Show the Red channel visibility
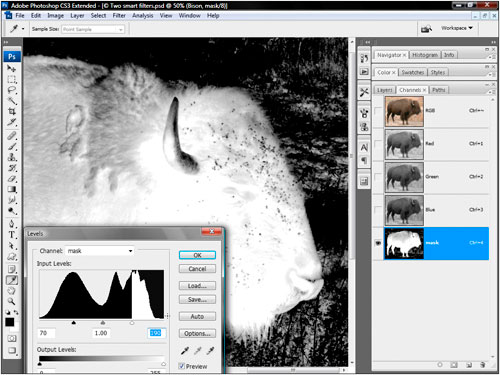The height and width of the screenshot is (375, 500). pyautogui.click(x=378, y=144)
